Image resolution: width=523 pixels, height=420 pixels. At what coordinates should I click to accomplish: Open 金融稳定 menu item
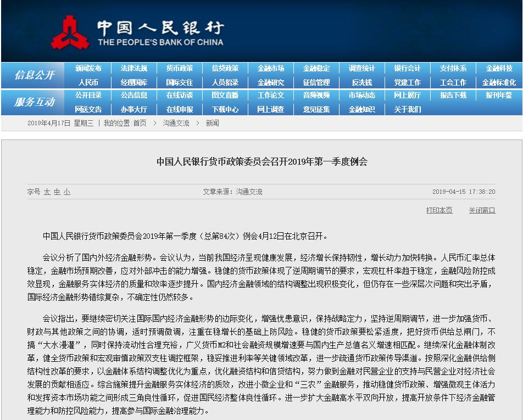316,68
